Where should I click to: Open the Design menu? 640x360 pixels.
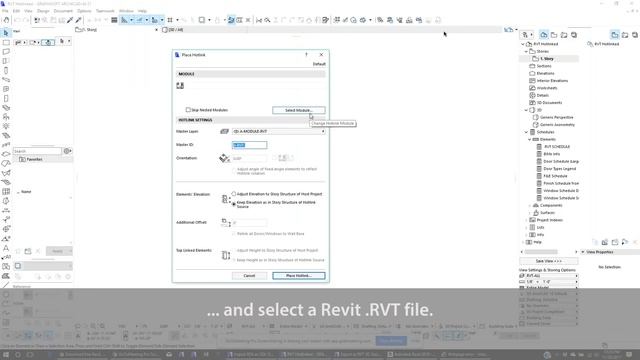click(x=43, y=11)
